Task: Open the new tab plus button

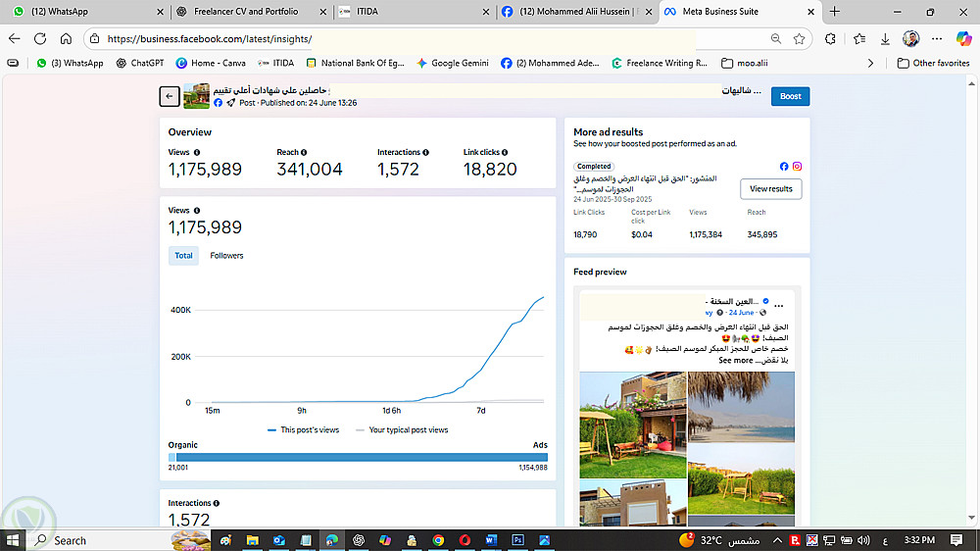Action: click(834, 11)
